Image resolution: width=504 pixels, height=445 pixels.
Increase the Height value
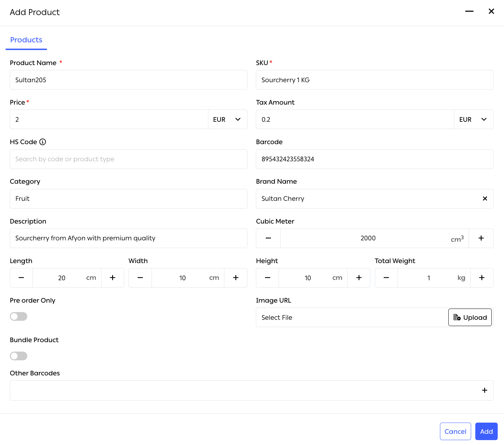(x=359, y=278)
